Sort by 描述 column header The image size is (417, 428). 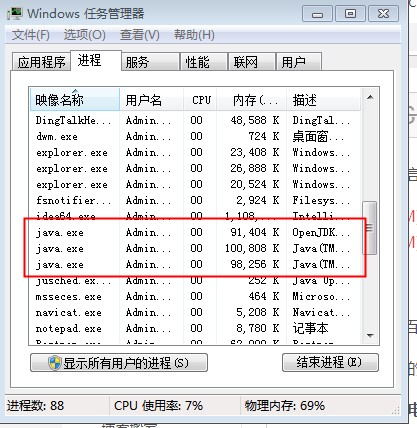(323, 100)
